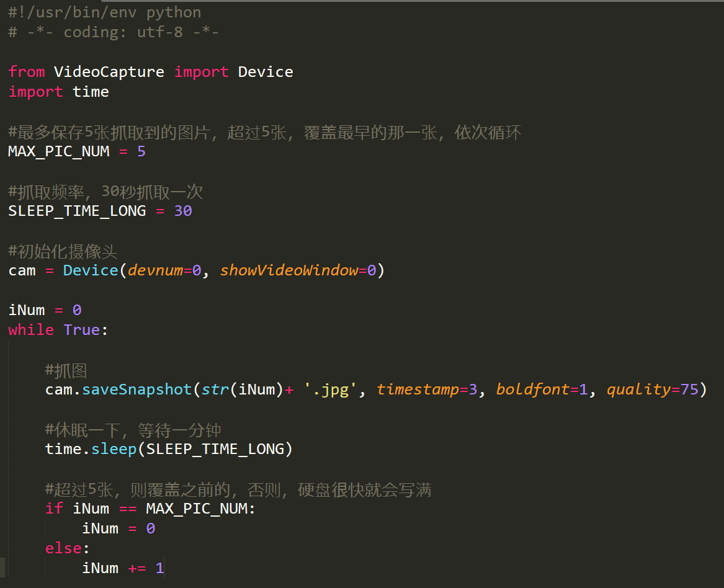Click the 'quality=75' argument

653,390
